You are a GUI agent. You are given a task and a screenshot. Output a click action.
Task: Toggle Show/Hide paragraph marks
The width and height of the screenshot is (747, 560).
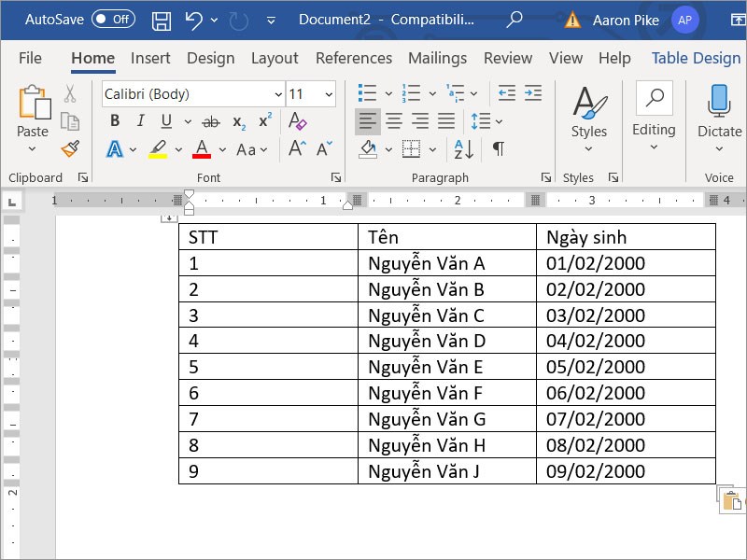499,149
